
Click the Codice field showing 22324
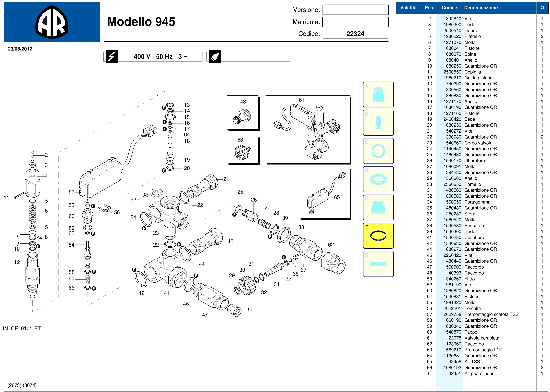355,34
